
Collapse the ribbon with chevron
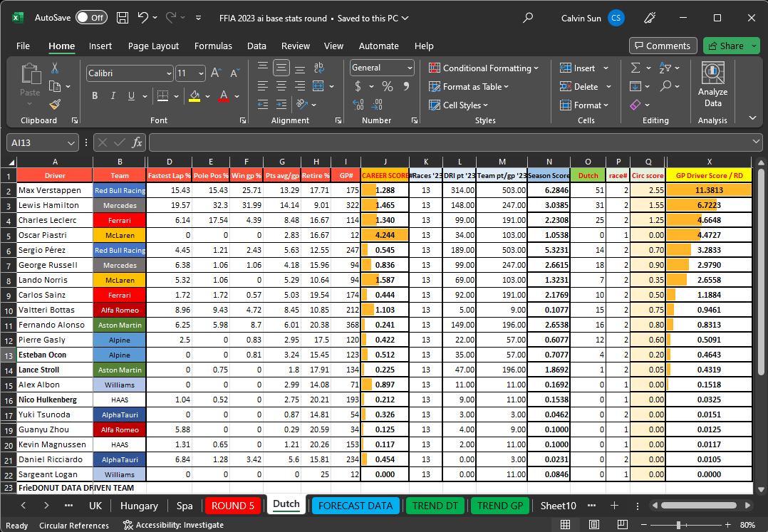[753, 118]
